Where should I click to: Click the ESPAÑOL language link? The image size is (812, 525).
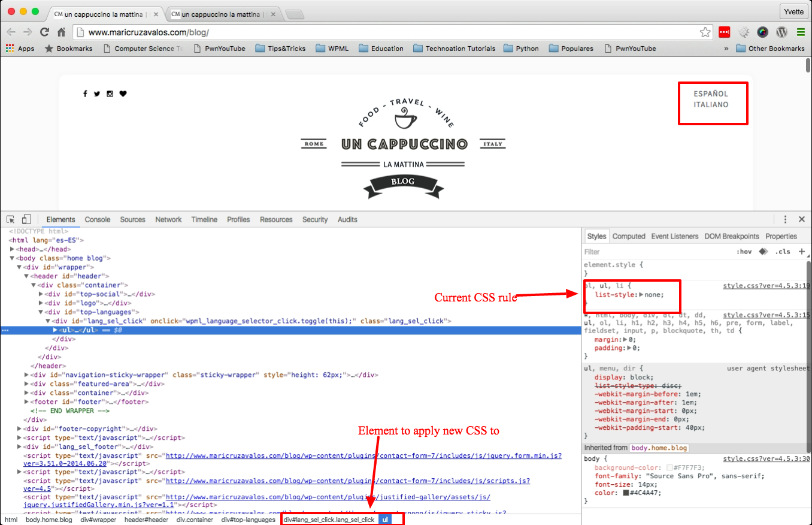(711, 93)
